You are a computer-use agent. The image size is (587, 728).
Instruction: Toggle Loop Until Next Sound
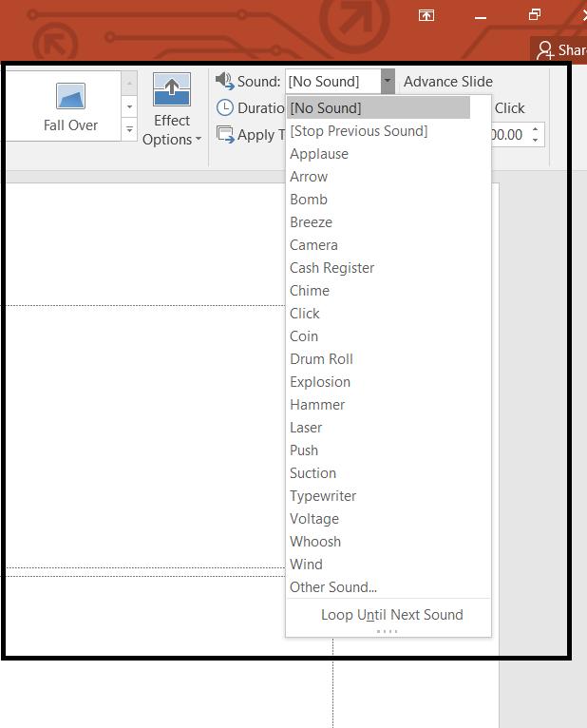click(388, 614)
